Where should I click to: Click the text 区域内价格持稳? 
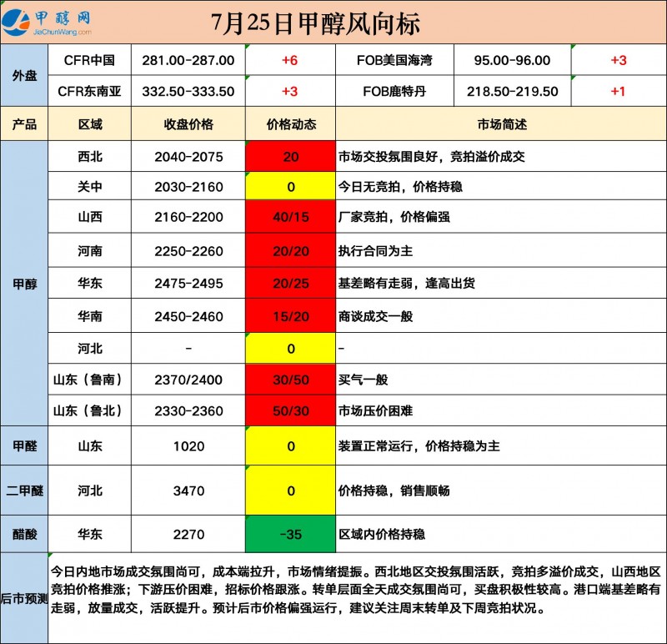click(x=382, y=534)
